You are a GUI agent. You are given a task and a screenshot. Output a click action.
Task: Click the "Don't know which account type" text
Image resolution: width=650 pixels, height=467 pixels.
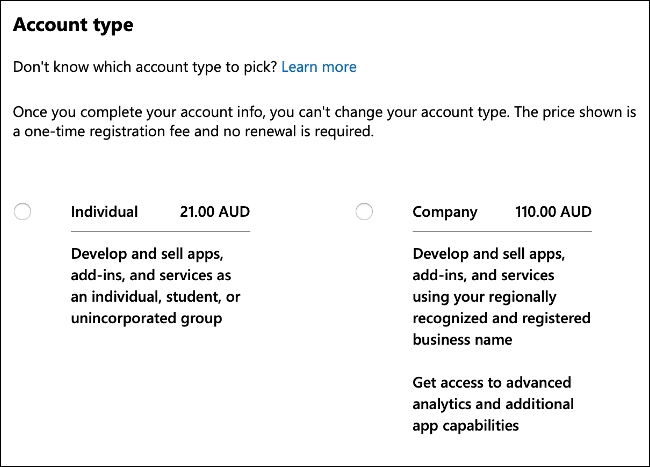[x=144, y=67]
